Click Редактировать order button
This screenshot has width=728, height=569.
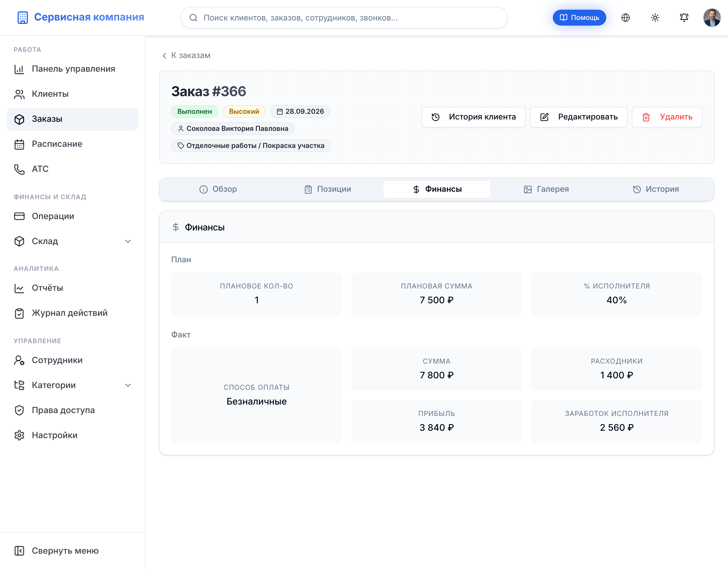[x=578, y=117]
